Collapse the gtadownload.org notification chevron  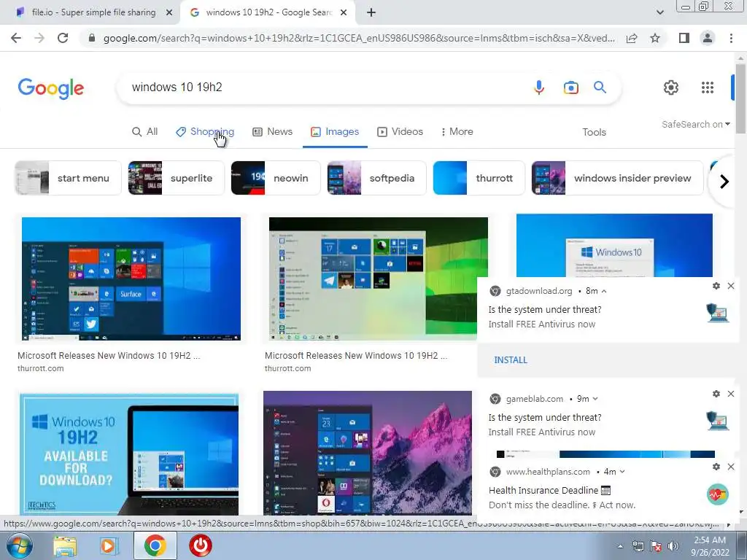603,291
